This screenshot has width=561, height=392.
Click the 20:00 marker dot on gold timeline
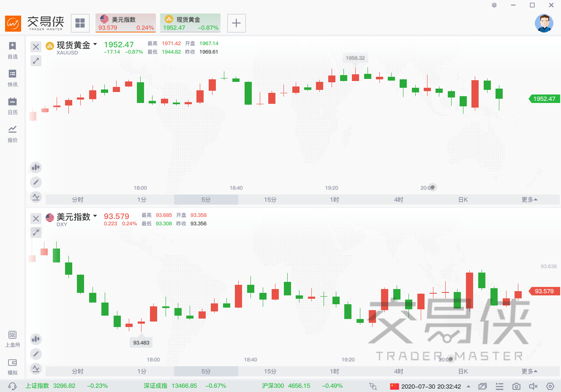pos(433,187)
